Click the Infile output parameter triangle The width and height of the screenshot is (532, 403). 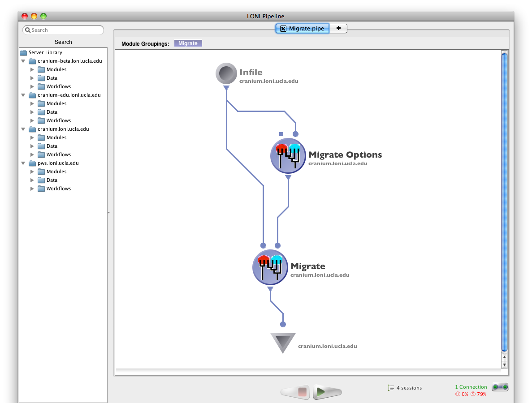(226, 88)
